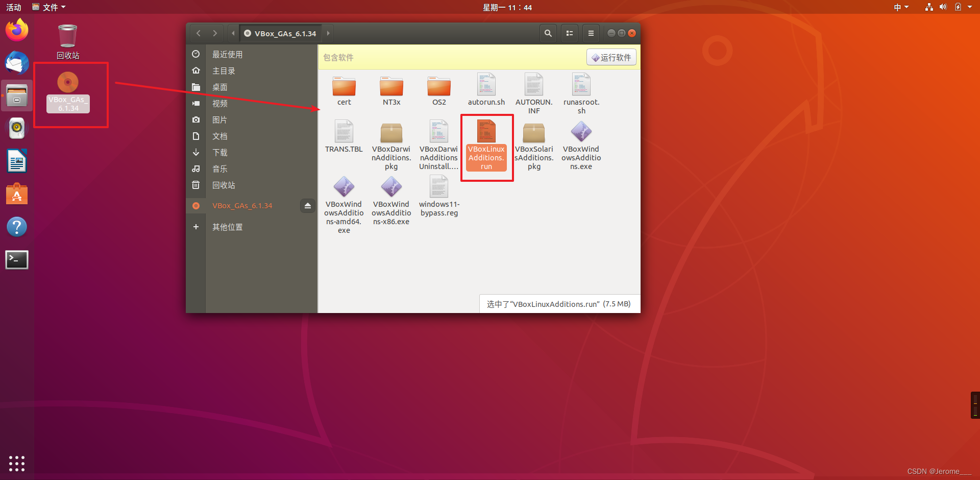Image resolution: width=980 pixels, height=480 pixels.
Task: Select the autorun.sh script
Action: point(486,88)
